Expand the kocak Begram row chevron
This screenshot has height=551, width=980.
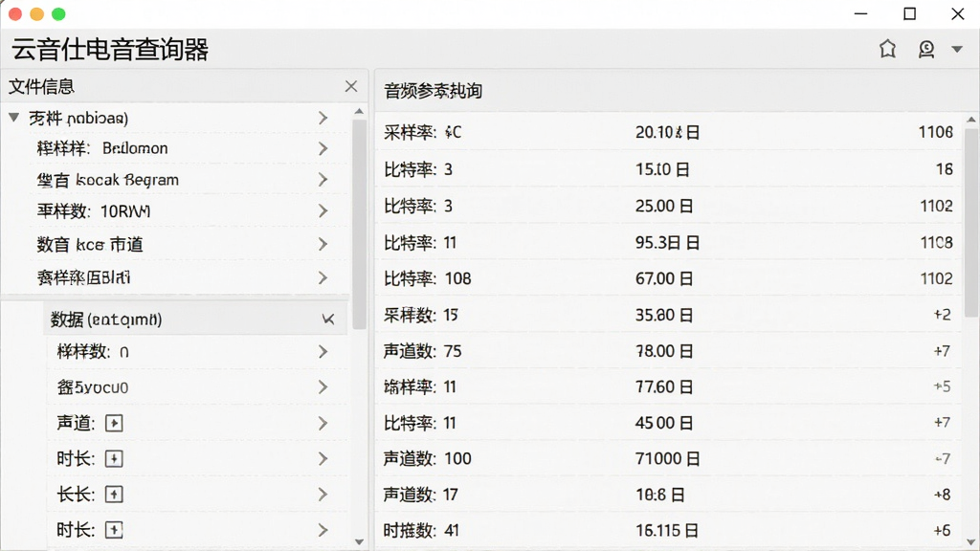click(323, 180)
